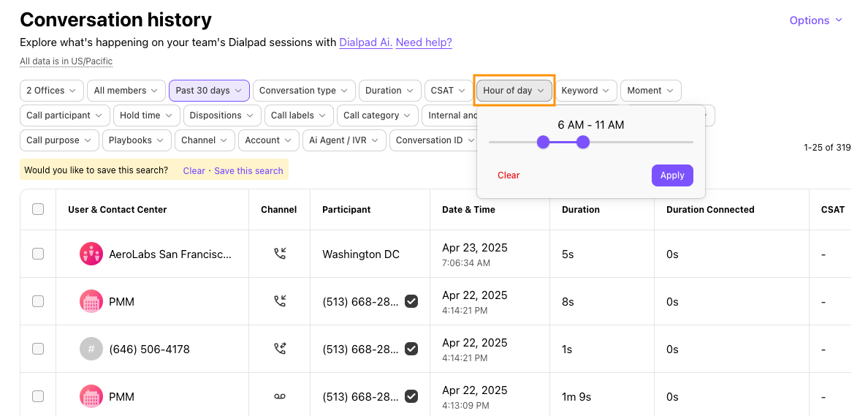This screenshot has height=416, width=868.
Task: Open the Account filter dropdown
Action: (x=268, y=140)
